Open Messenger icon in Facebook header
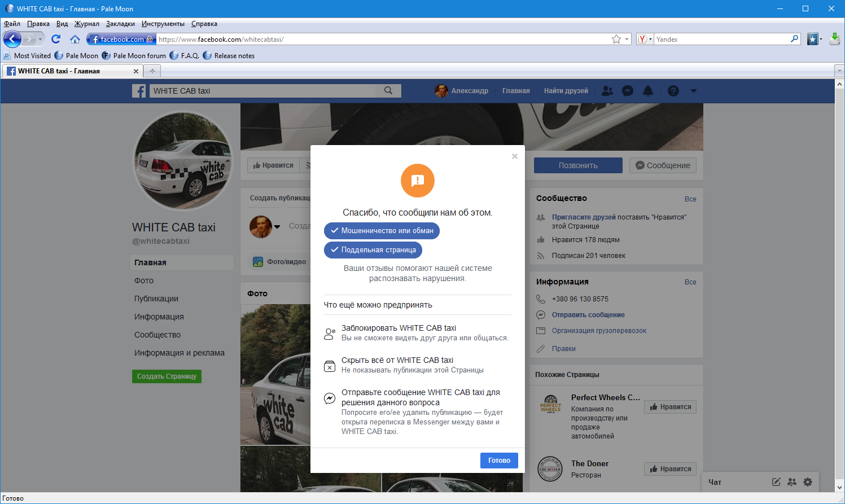This screenshot has width=845, height=504. pos(628,91)
